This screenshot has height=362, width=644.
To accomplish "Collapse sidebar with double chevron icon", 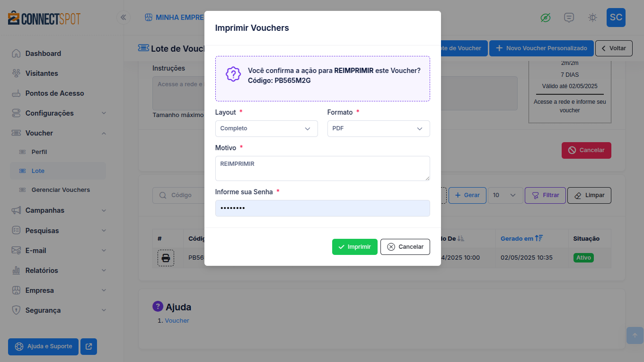I will 124,18.
